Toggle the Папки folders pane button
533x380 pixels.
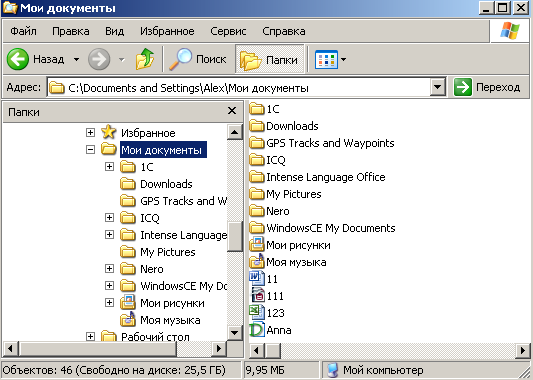pos(269,59)
